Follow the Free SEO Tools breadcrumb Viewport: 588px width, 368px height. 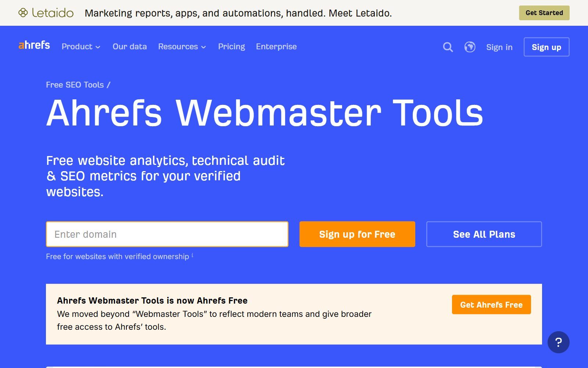click(x=75, y=85)
